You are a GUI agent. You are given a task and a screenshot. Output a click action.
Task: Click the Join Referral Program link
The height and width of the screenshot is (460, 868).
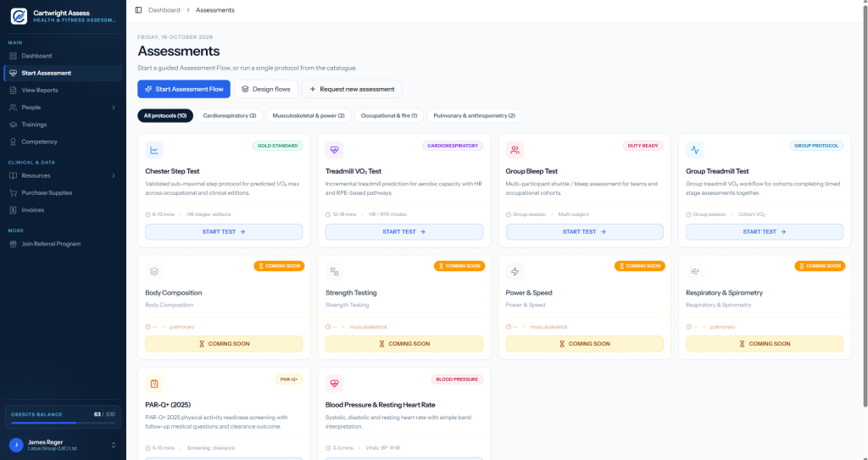coord(63,244)
